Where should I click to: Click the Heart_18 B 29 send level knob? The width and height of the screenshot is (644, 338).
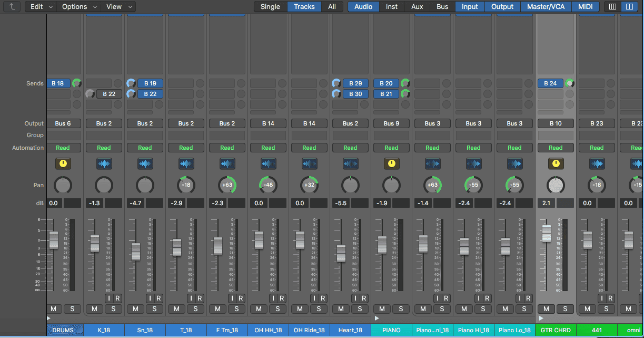pyautogui.click(x=336, y=83)
